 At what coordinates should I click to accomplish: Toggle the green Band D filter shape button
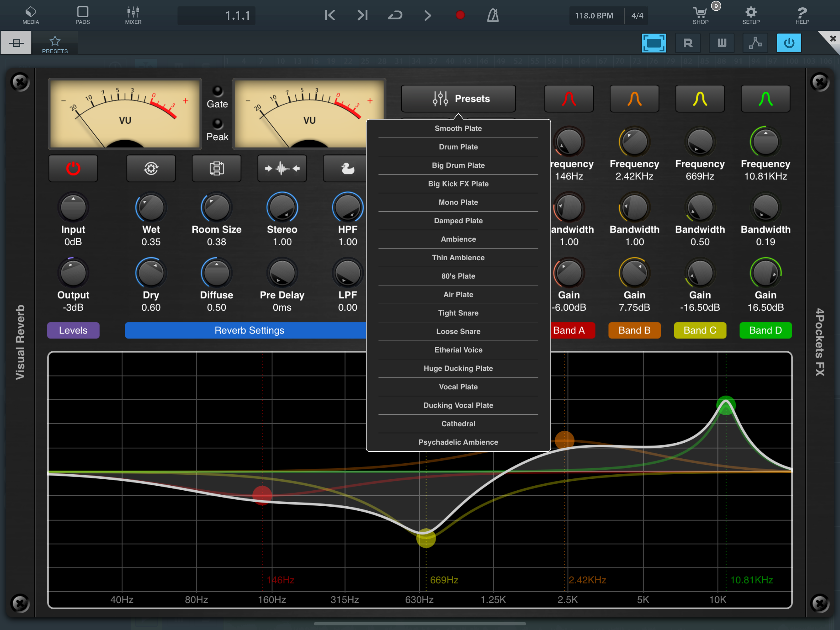(765, 99)
